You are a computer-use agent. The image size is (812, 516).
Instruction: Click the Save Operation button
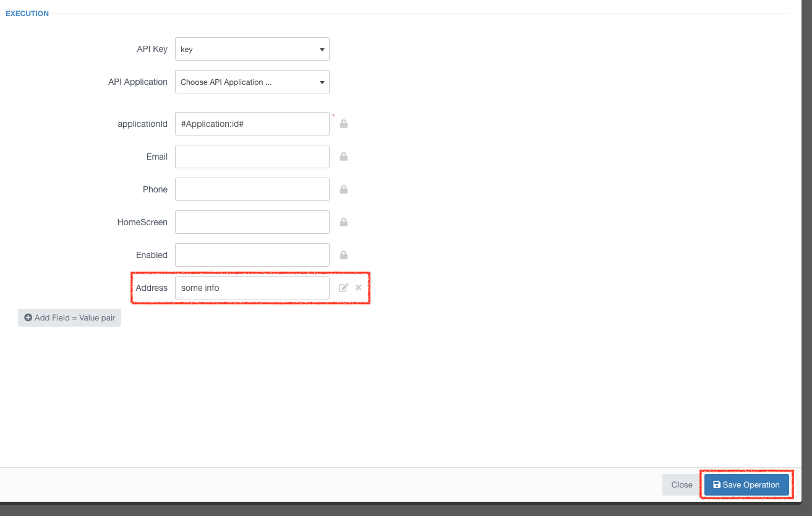(x=746, y=485)
